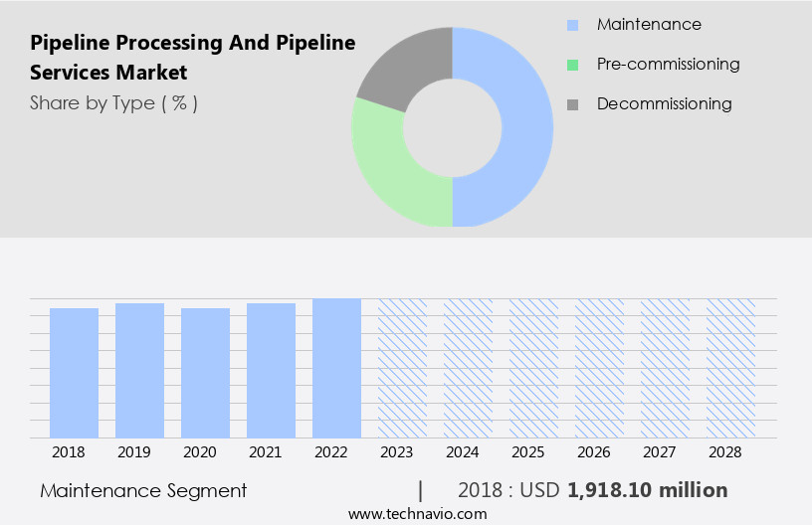
Task: Click the hatched forecast bar for 2023
Action: [402, 368]
